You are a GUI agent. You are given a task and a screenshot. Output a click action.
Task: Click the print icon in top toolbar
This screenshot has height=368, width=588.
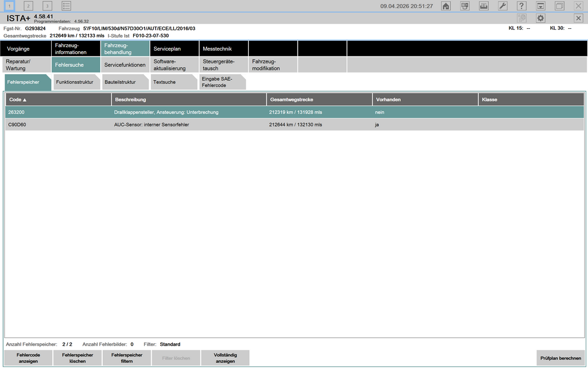click(x=483, y=6)
